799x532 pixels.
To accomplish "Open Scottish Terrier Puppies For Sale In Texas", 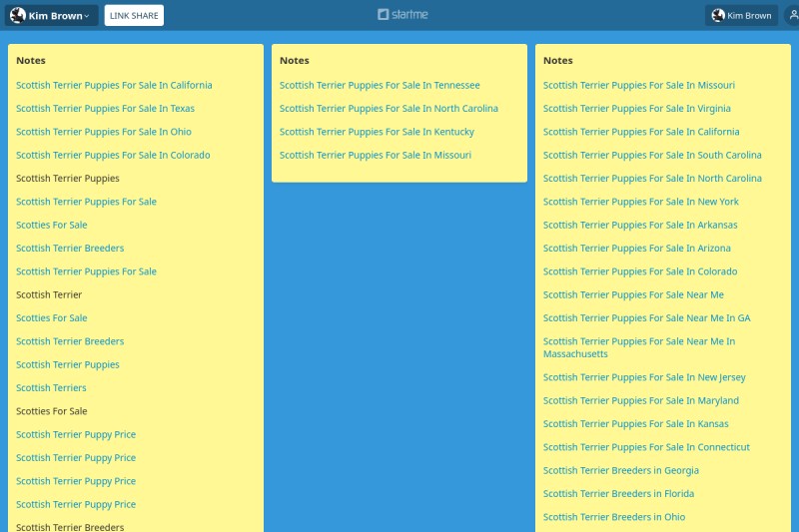I will (105, 109).
